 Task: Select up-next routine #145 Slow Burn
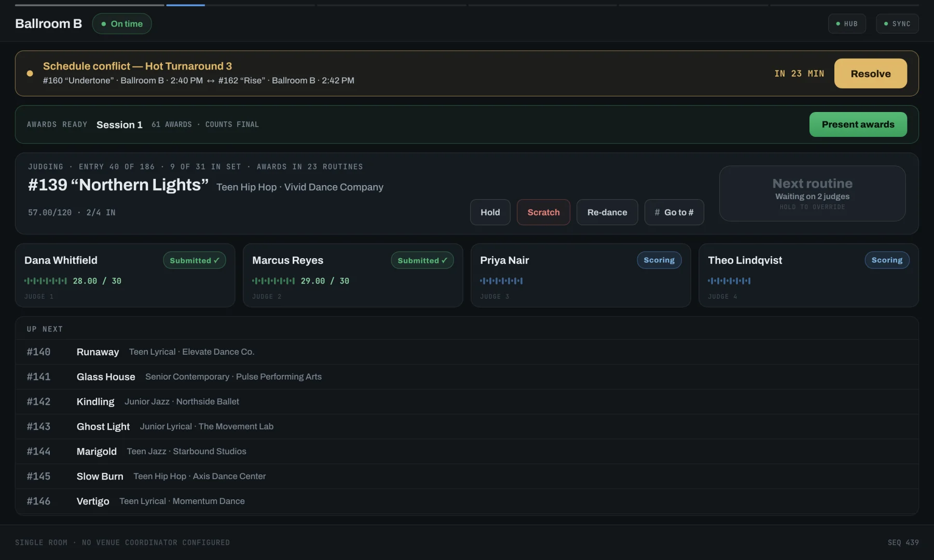pos(467,477)
